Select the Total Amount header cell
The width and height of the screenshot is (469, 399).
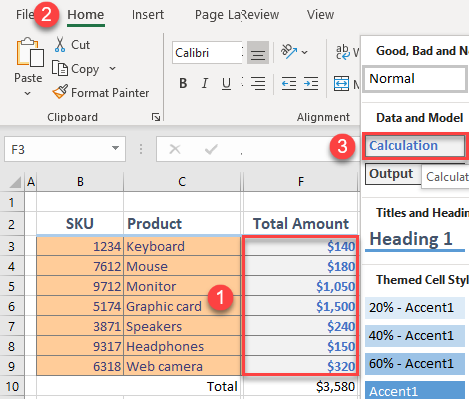(x=301, y=224)
